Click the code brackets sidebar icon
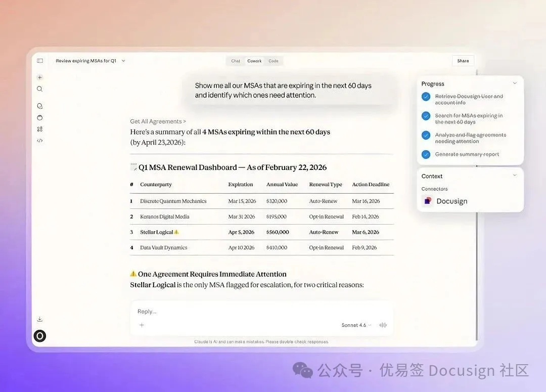This screenshot has width=546, height=392. point(40,141)
